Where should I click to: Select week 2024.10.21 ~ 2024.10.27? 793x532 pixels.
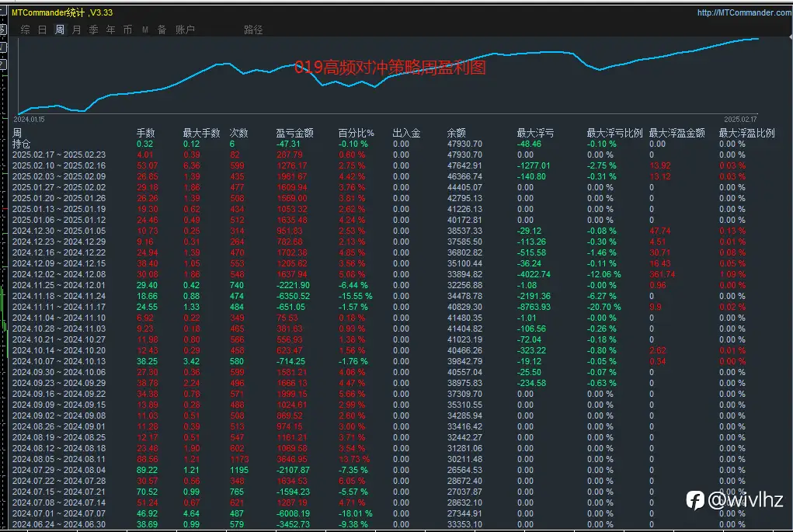tap(59, 340)
